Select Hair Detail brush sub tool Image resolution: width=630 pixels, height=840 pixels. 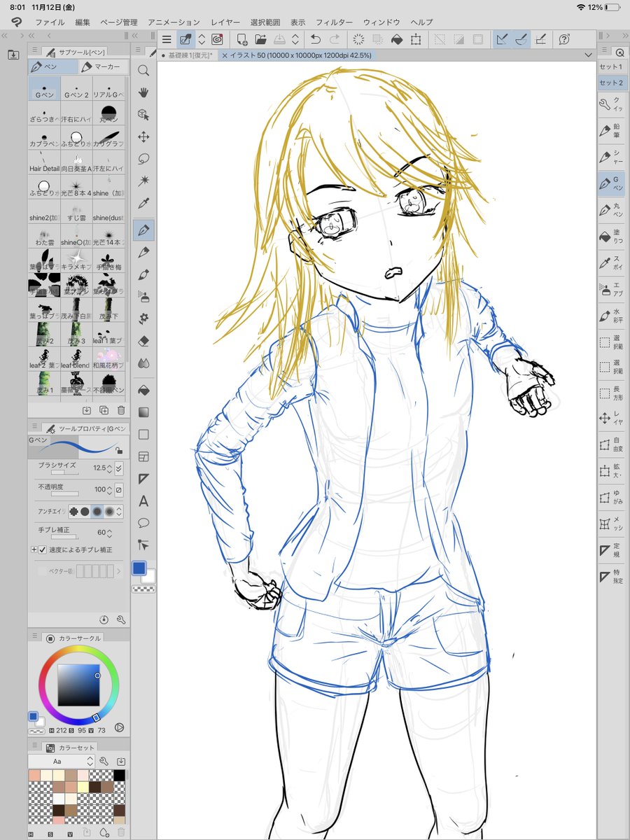coord(45,161)
